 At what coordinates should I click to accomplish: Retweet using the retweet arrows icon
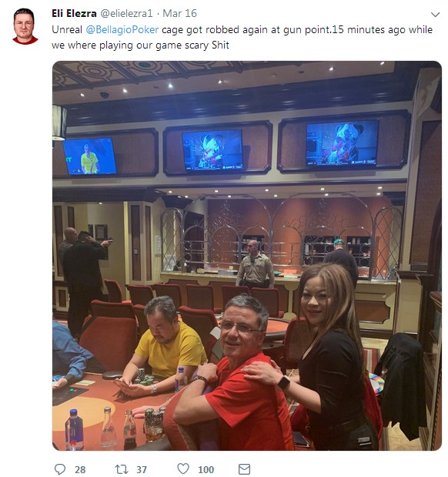pyautogui.click(x=122, y=469)
